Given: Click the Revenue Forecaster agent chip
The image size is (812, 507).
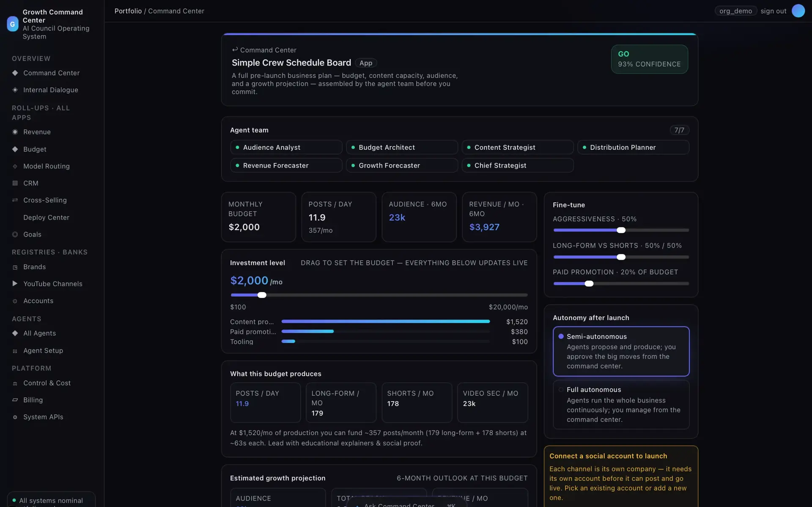Looking at the screenshot, I should (286, 165).
